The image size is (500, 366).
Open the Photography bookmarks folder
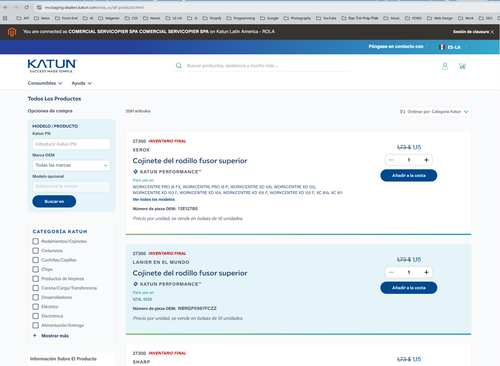[x=297, y=18]
